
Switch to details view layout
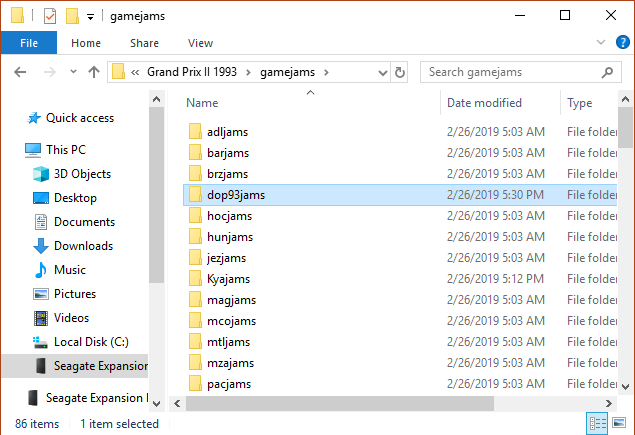click(598, 424)
